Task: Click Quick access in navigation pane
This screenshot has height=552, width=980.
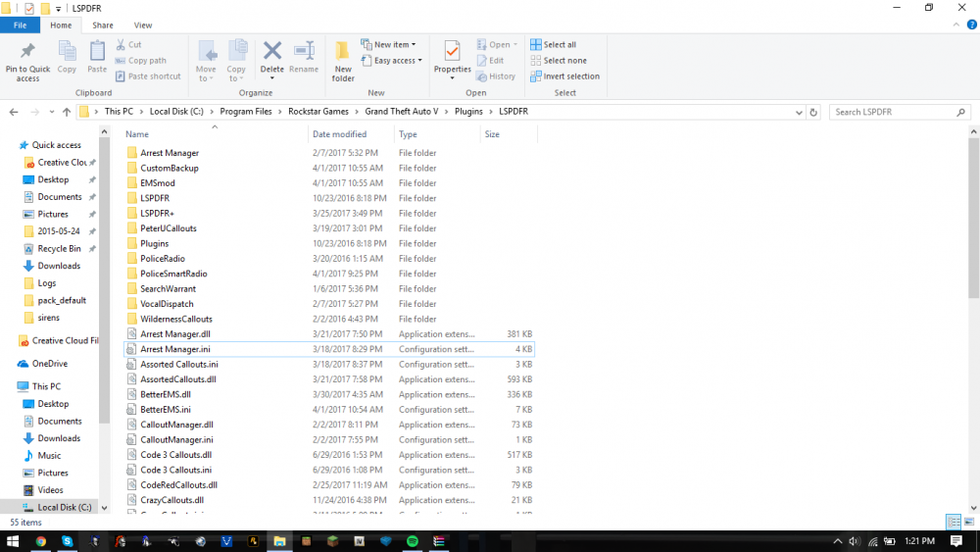Action: 56,144
